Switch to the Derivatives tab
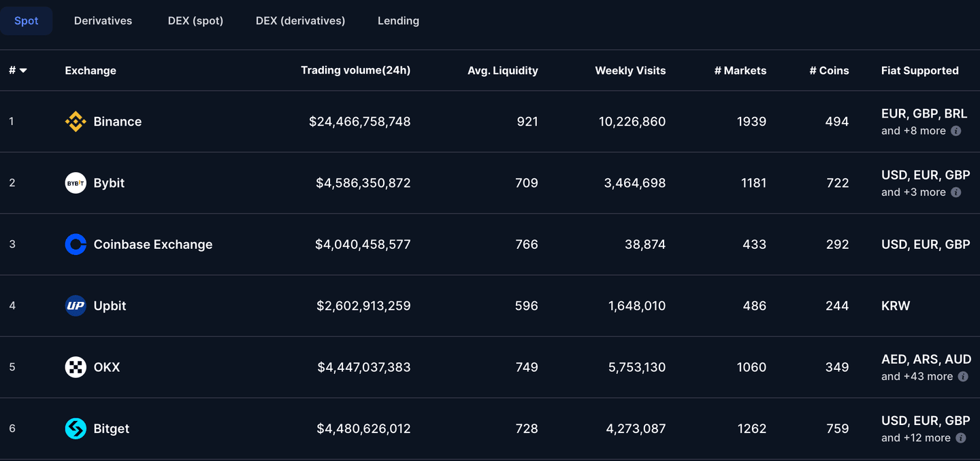The height and width of the screenshot is (461, 980). 103,21
